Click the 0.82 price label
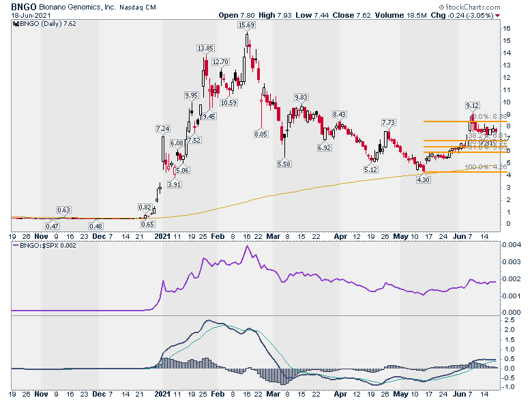This screenshot has width=532, height=400. pos(145,207)
